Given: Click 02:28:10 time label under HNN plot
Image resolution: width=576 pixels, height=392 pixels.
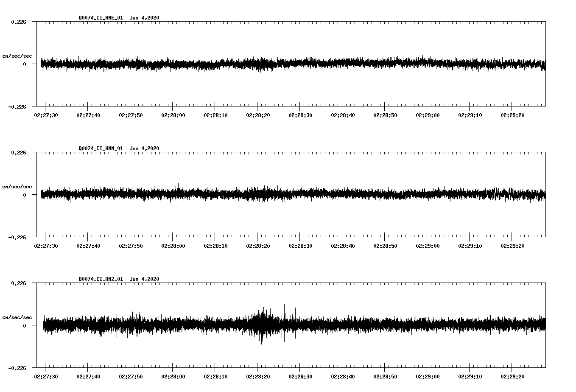Looking at the screenshot, I should (x=215, y=246).
